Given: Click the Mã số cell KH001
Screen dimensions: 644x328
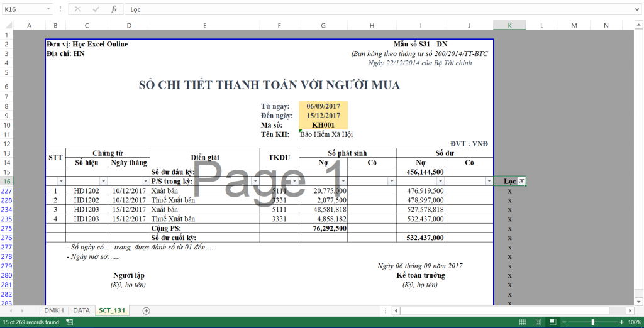Looking at the screenshot, I should click(x=323, y=125).
